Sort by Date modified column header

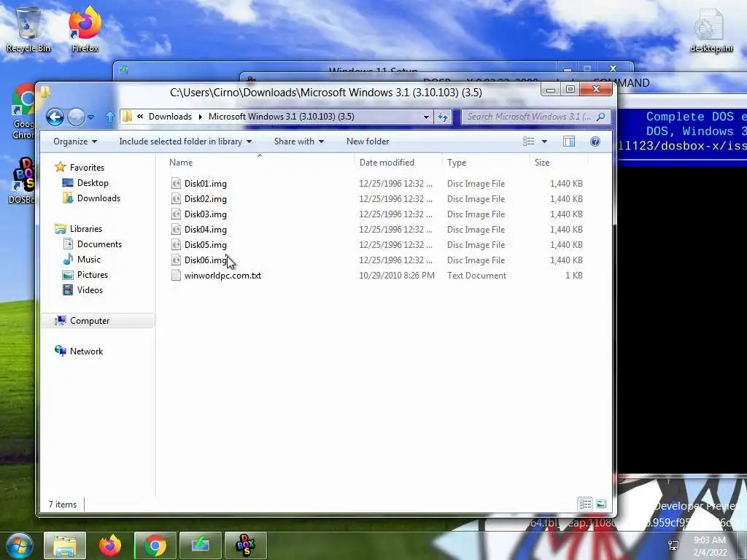coord(387,163)
